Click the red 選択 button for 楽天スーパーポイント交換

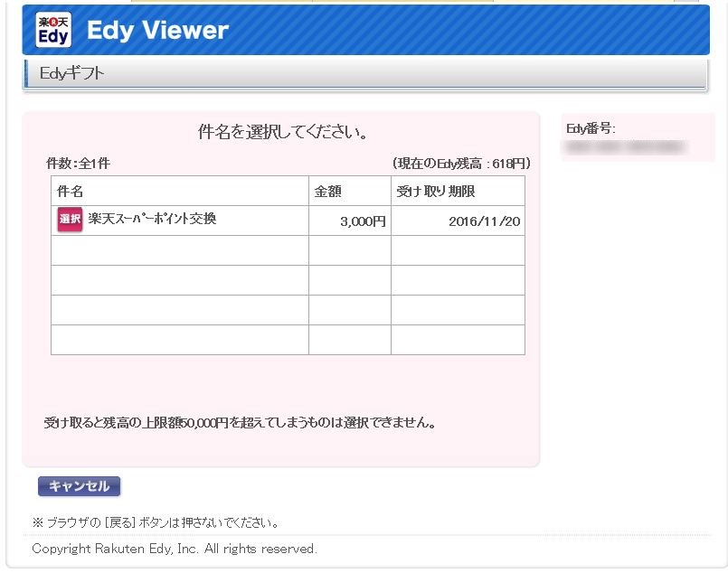coord(71,219)
